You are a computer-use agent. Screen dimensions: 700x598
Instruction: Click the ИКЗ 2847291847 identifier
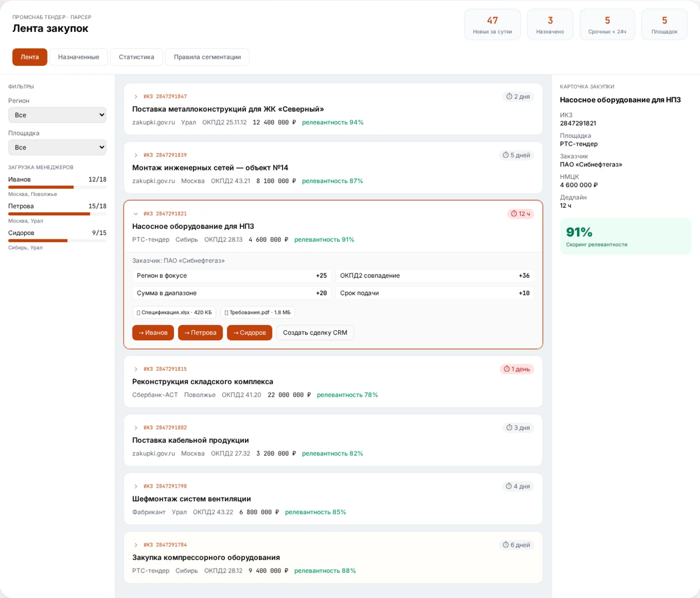tap(165, 96)
